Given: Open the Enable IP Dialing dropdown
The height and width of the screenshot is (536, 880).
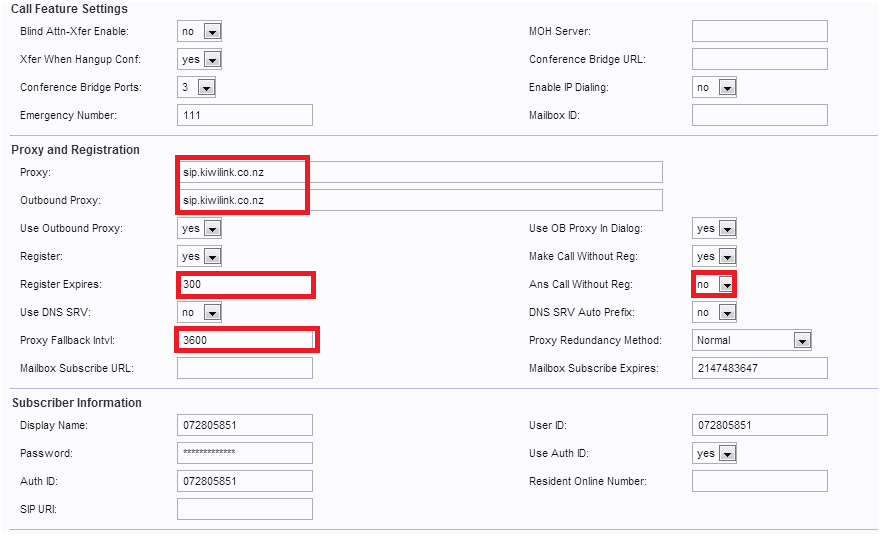Looking at the screenshot, I should [x=714, y=87].
